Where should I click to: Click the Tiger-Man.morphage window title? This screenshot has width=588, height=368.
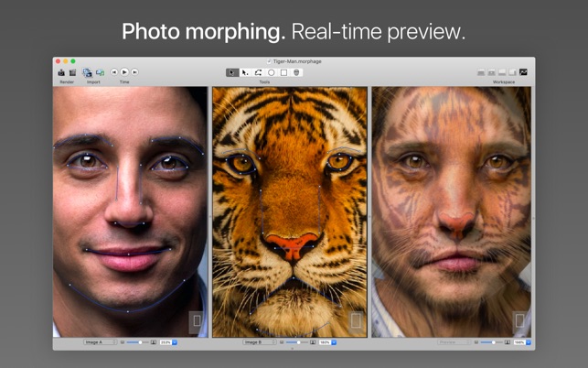pos(296,61)
